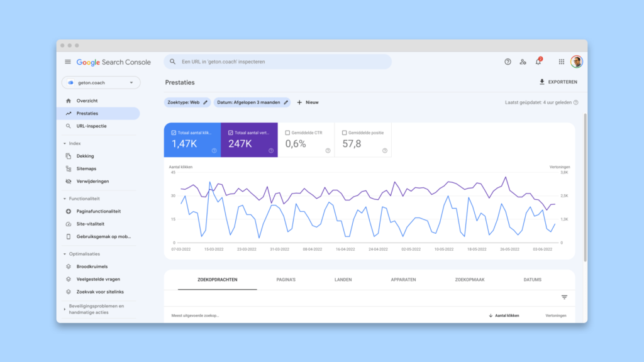
Task: Click the EXPORTEREN button
Action: (558, 82)
